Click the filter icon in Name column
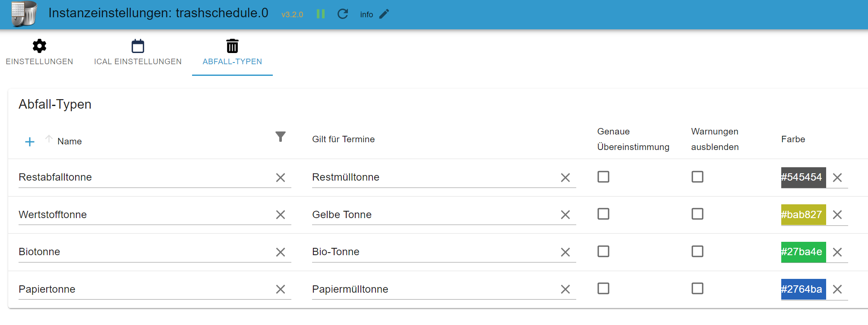The width and height of the screenshot is (868, 325). tap(281, 137)
